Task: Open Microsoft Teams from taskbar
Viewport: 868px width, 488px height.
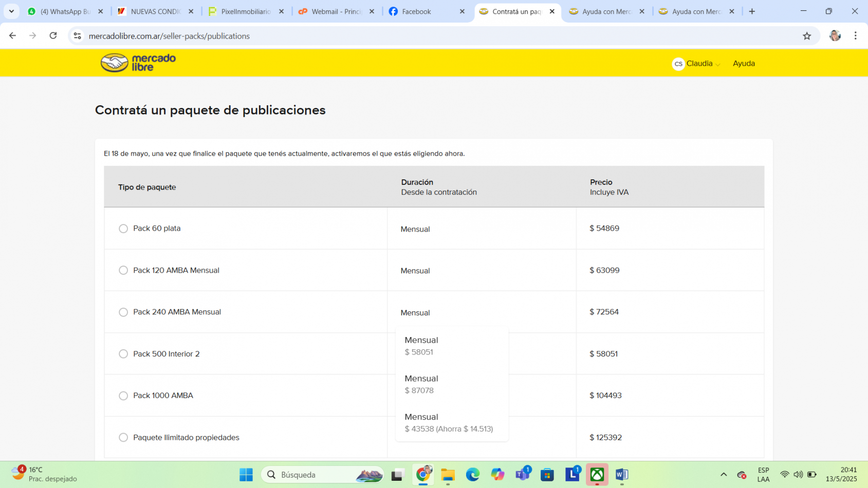Action: tap(523, 475)
